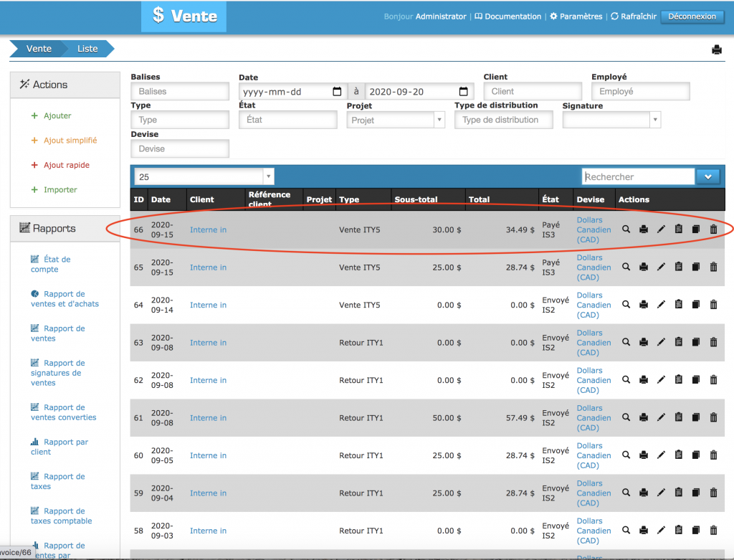Image resolution: width=734 pixels, height=560 pixels.
Task: Edit sale 64 with the pencil icon
Action: [x=661, y=305]
